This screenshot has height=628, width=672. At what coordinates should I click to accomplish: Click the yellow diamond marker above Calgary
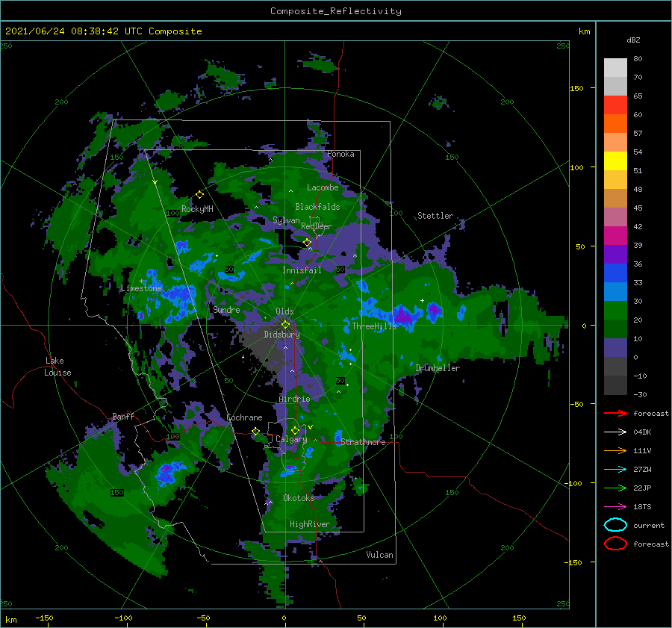[x=295, y=430]
